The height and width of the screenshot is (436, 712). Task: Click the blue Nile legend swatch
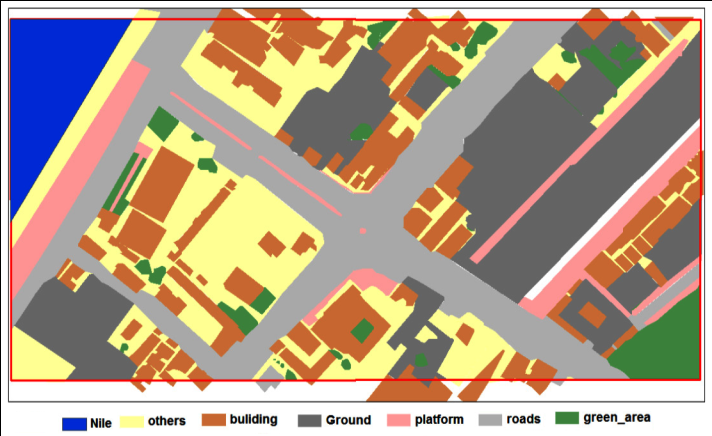click(x=75, y=422)
